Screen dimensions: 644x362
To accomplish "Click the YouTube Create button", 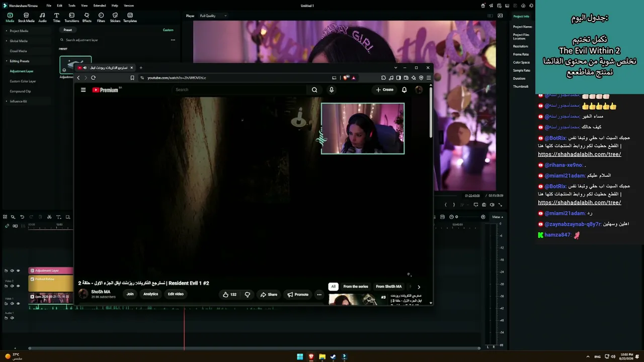I will (x=384, y=90).
